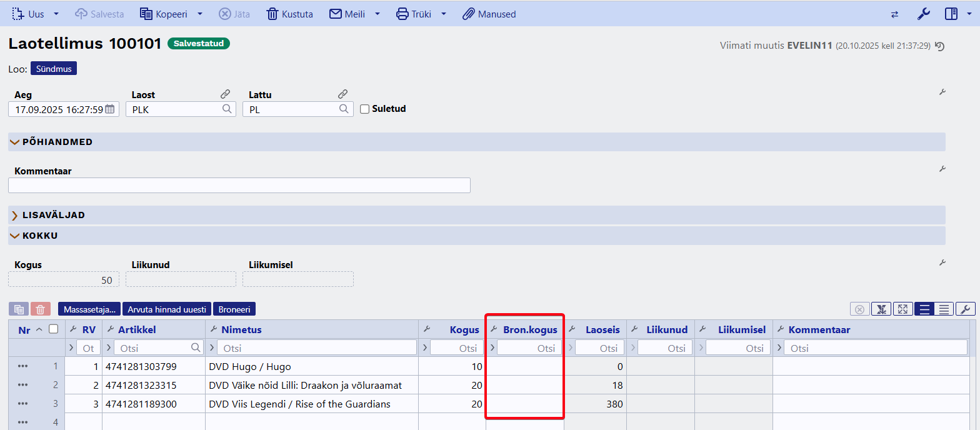980x430 pixels.
Task: Click the Sündmus button
Action: pyautogui.click(x=54, y=69)
